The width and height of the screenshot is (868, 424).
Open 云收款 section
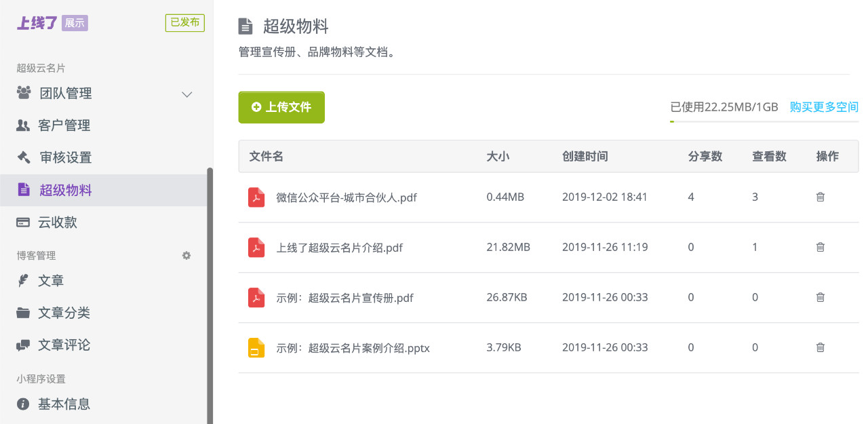pos(58,223)
